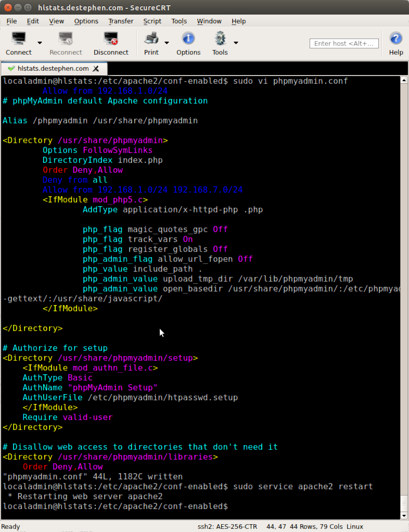This screenshot has width=409, height=532.
Task: Click 'AuthName "phpMyAdmin Setup"' line
Action: 90,387
